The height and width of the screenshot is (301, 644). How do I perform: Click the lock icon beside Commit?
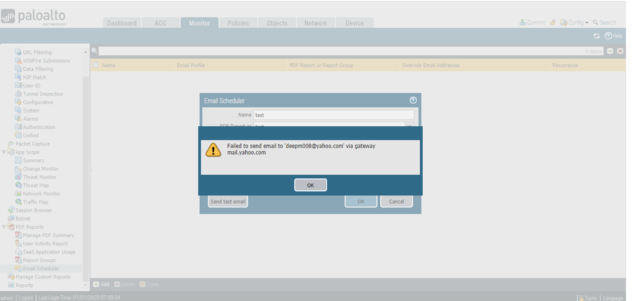[x=553, y=23]
